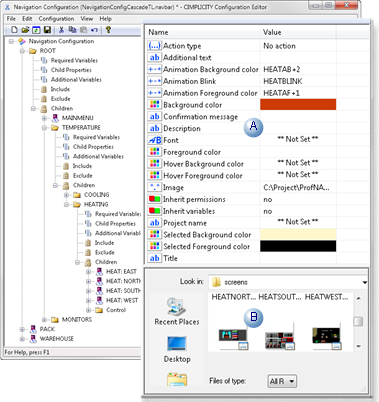
Task: Click the file list vertical scrollbar thumb
Action: [358, 321]
